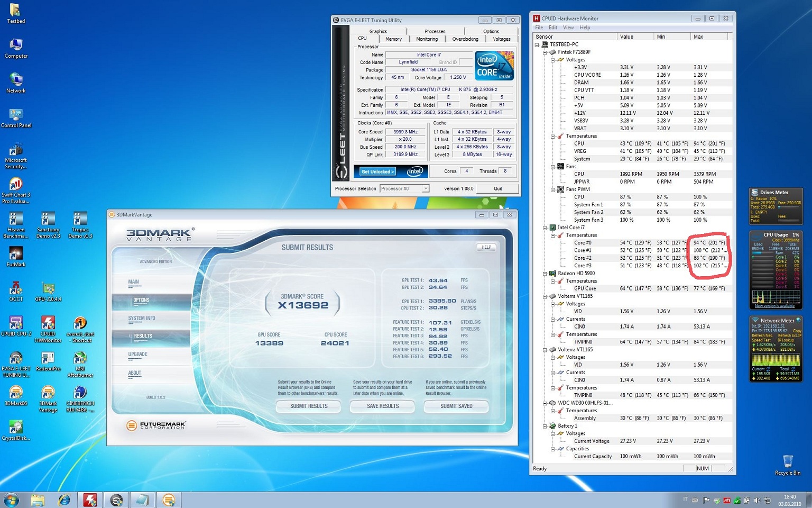Viewport: 812px width, 508px height.
Task: Open Network desktop icon
Action: tap(16, 83)
